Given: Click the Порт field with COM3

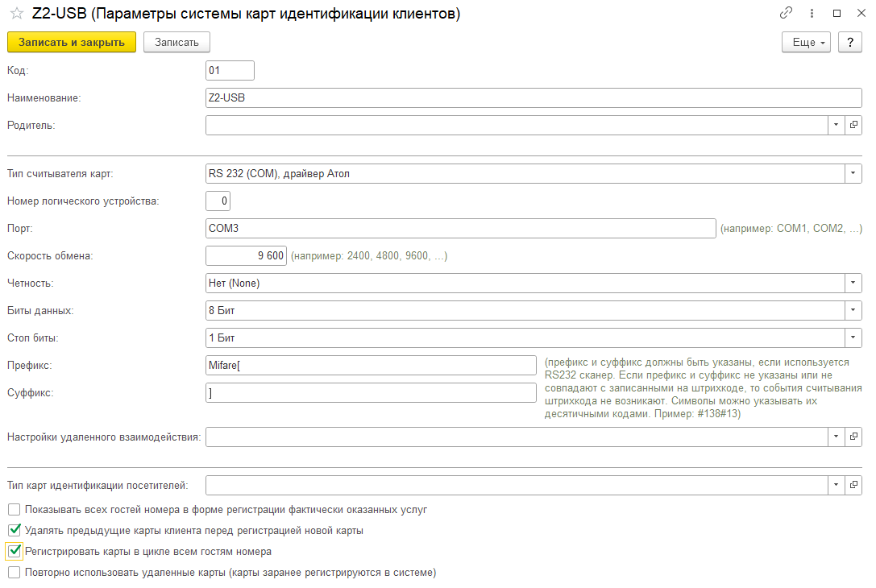Looking at the screenshot, I should pyautogui.click(x=461, y=229).
